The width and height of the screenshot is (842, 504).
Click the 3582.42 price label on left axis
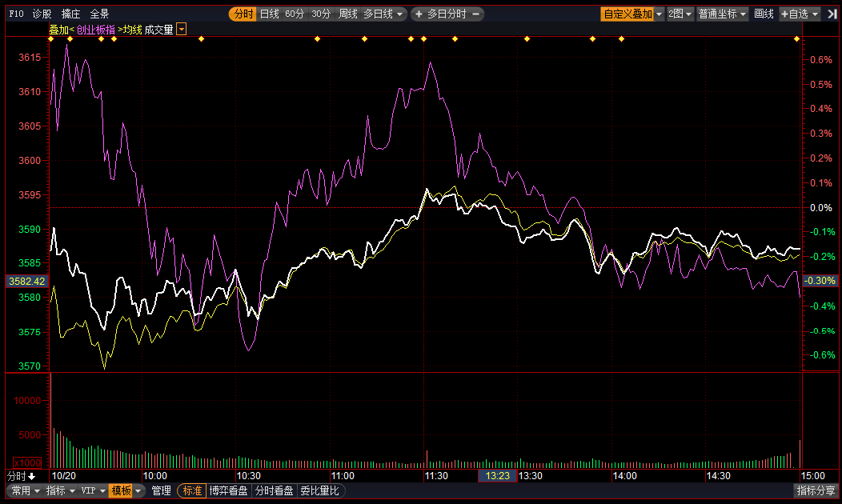coord(26,281)
